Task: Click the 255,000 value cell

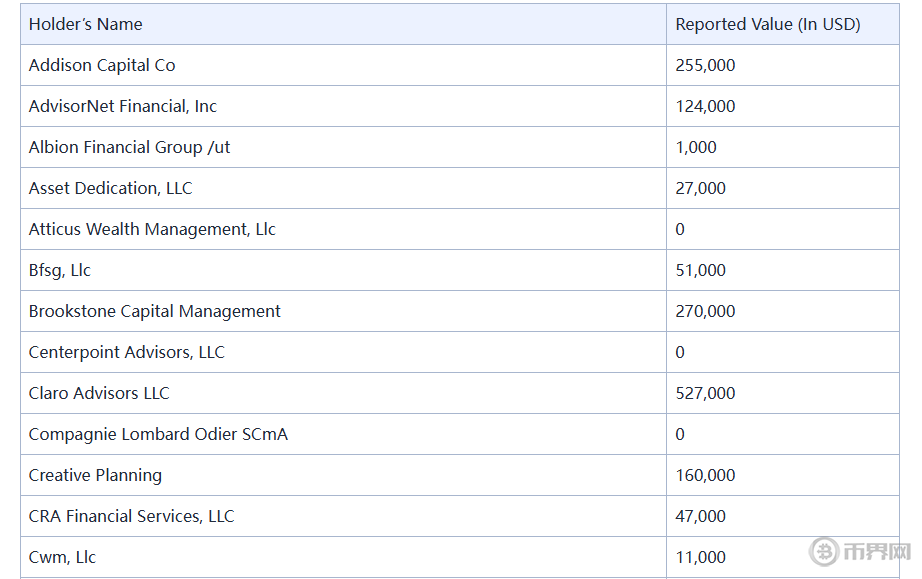Action: (705, 65)
